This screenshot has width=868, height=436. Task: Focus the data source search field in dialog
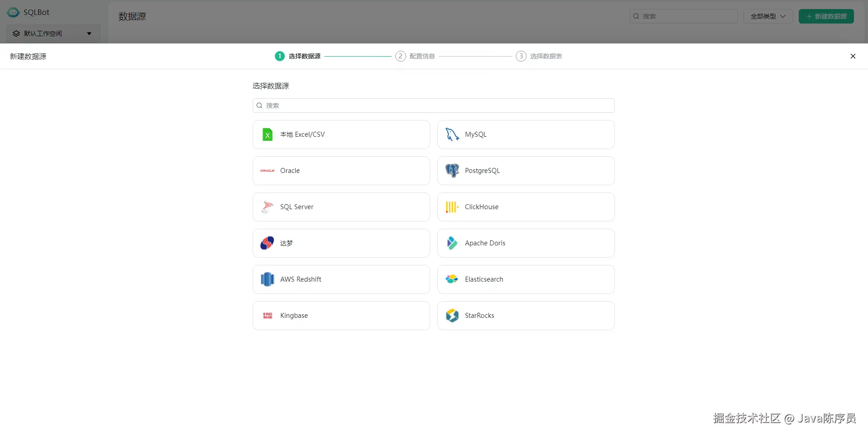click(434, 105)
